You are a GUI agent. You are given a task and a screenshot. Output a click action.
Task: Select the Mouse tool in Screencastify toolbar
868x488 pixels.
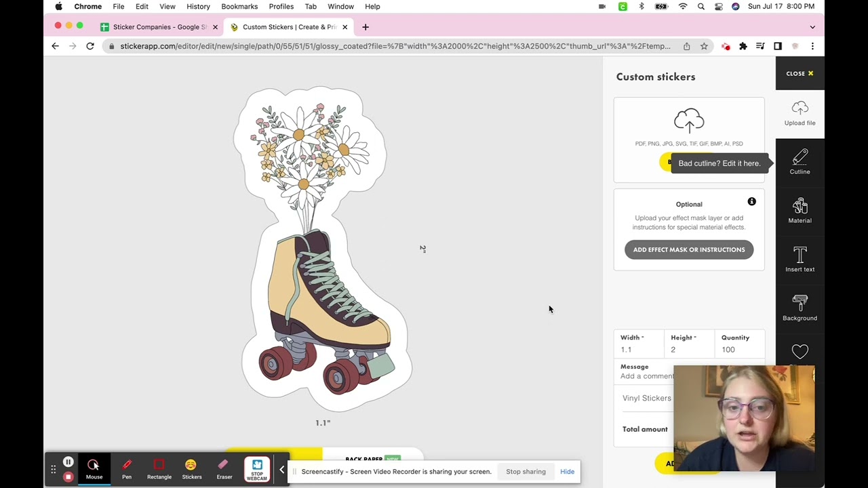pyautogui.click(x=94, y=468)
